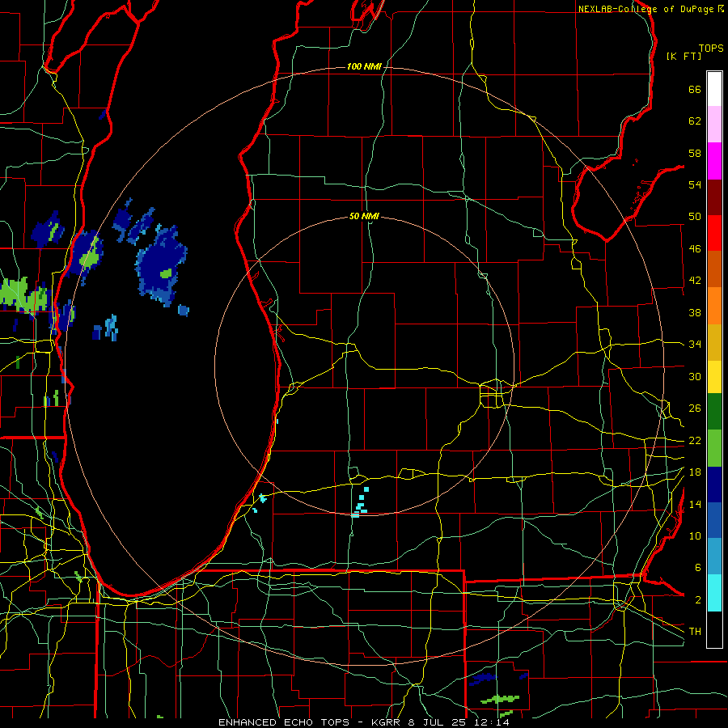Image resolution: width=728 pixels, height=728 pixels.
Task: Click the 26 legend value
Action: 695,408
